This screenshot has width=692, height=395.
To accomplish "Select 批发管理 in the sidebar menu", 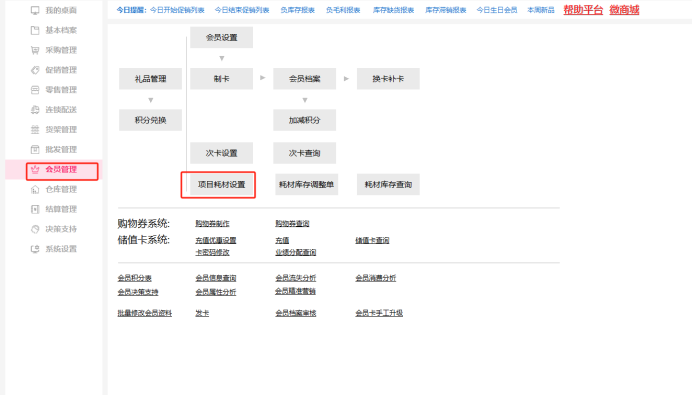I will [x=61, y=149].
